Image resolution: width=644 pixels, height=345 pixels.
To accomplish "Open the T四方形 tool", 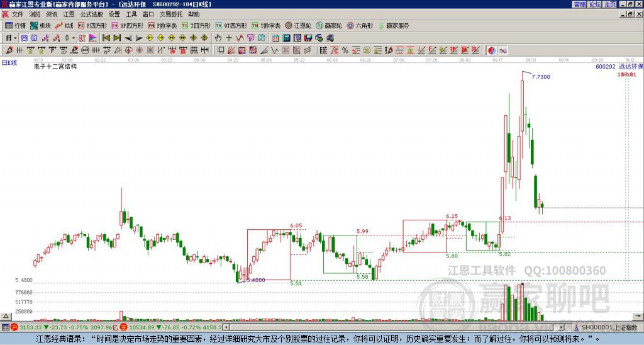I will click(196, 25).
